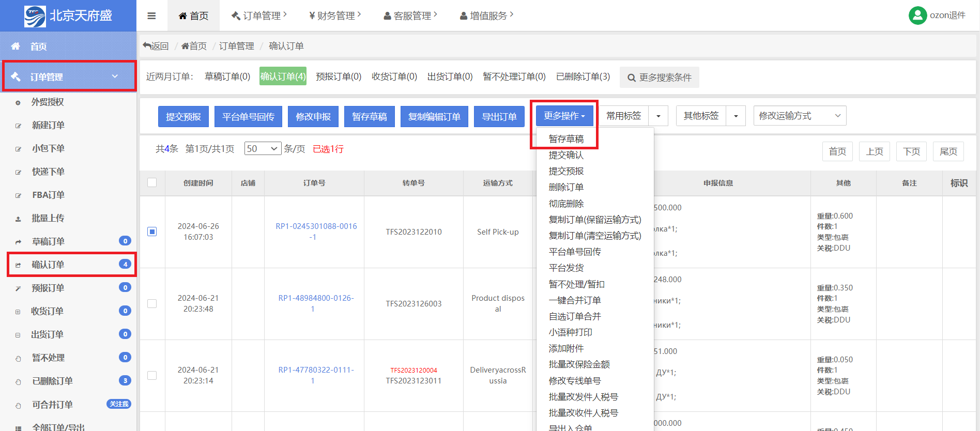980x431 pixels.
Task: Open the 50 条/页 page size dropdown
Action: point(263,149)
